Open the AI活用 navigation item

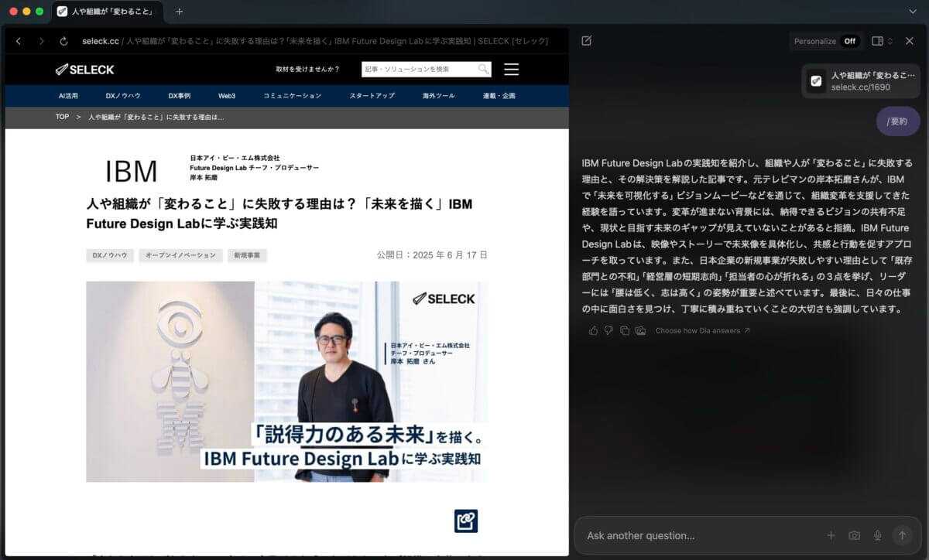(x=69, y=96)
